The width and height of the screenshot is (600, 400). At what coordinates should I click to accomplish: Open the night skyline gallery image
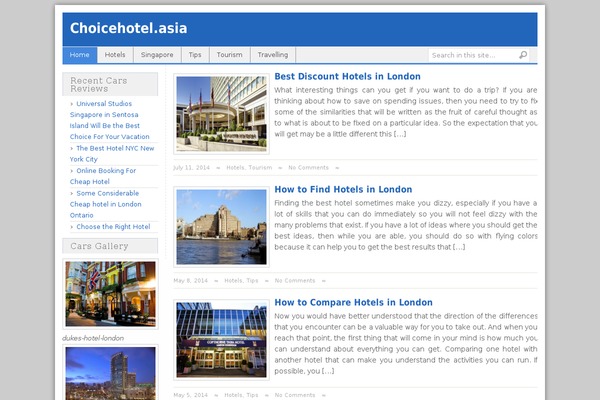pos(110,372)
